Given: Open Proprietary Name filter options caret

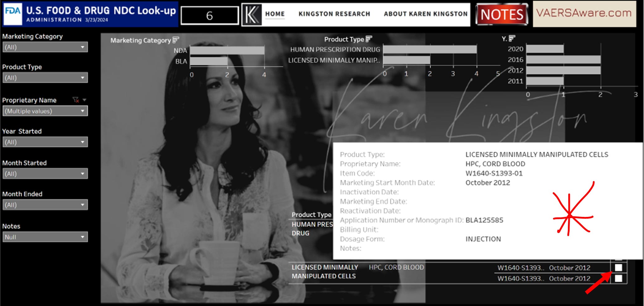Looking at the screenshot, I should point(84,100).
